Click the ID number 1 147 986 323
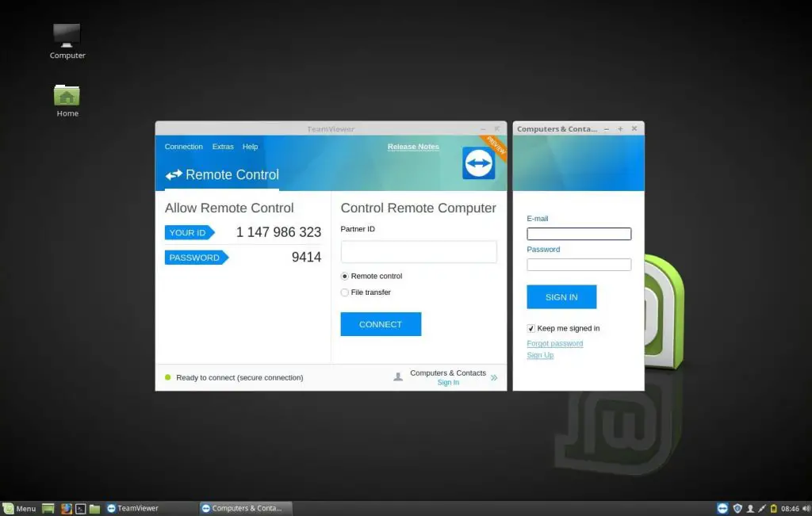 click(x=278, y=232)
